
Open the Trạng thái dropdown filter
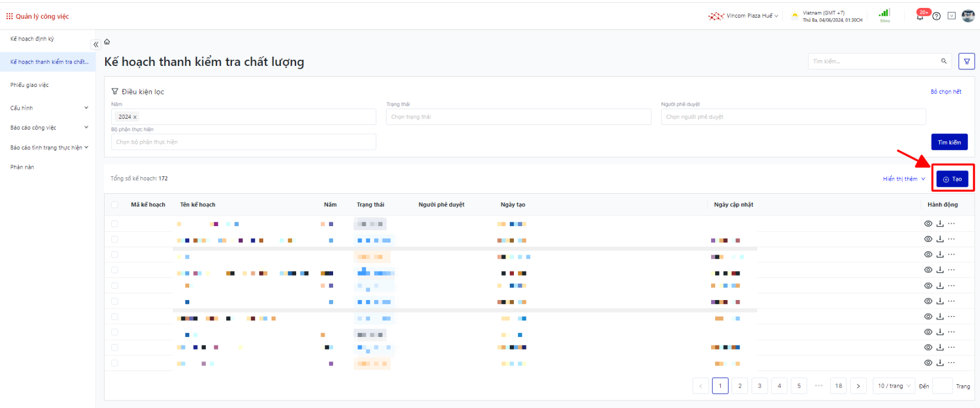point(518,117)
